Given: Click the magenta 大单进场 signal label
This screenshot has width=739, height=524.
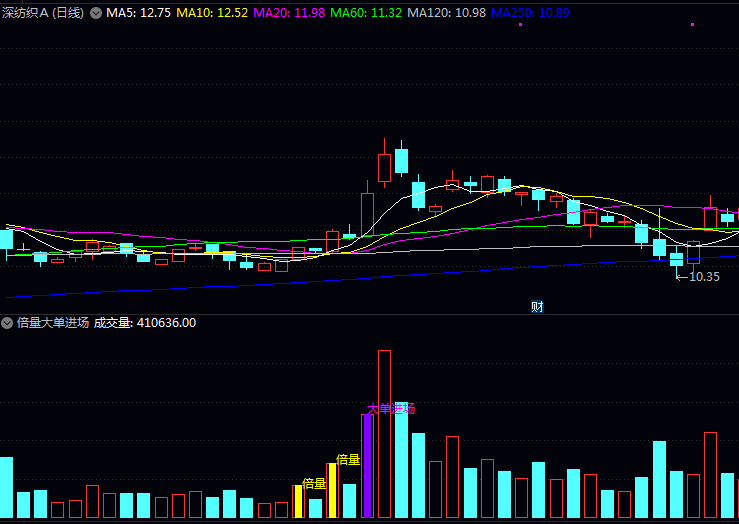Looking at the screenshot, I should [x=390, y=408].
